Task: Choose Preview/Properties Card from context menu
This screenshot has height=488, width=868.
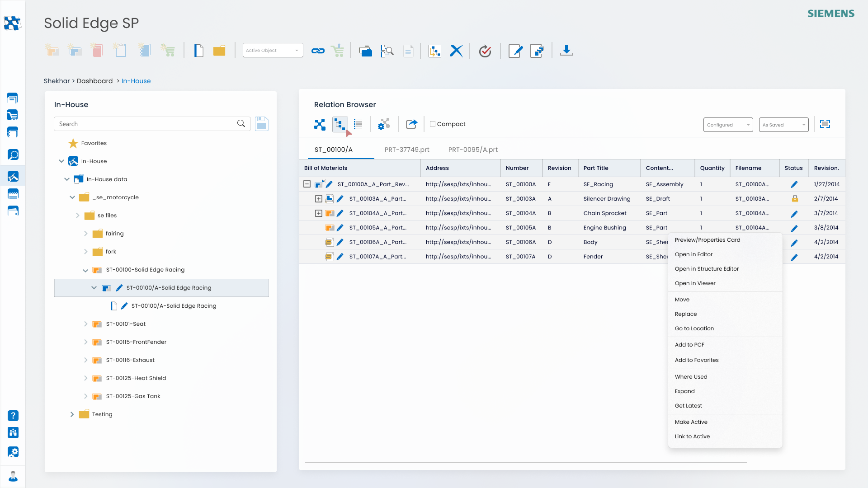Action: (x=708, y=240)
